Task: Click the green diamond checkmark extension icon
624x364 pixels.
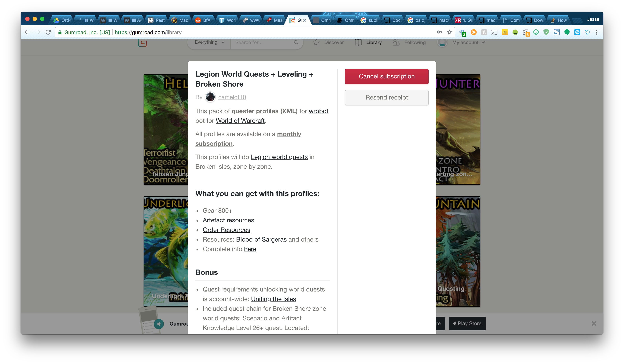Action: (x=536, y=32)
